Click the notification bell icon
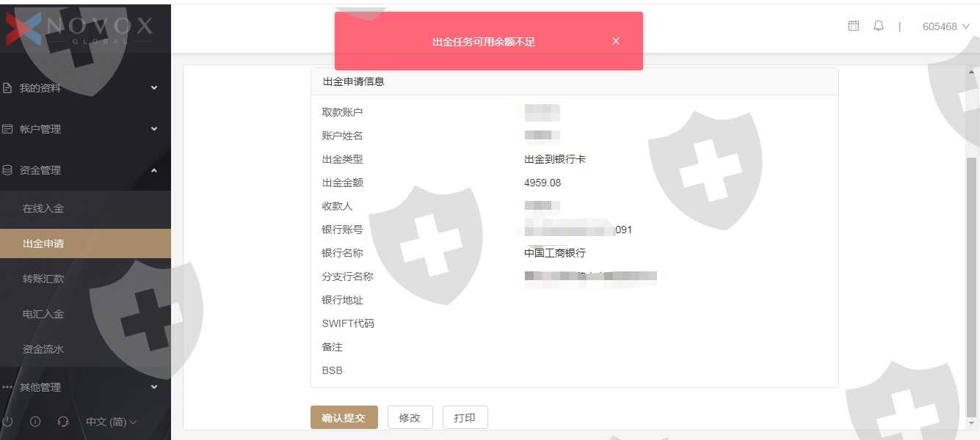 coord(879,26)
